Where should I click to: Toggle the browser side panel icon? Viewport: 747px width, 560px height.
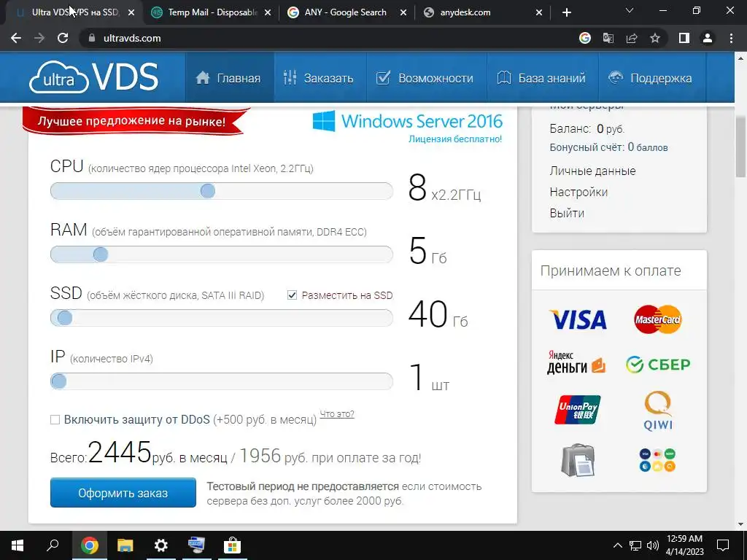pos(684,38)
